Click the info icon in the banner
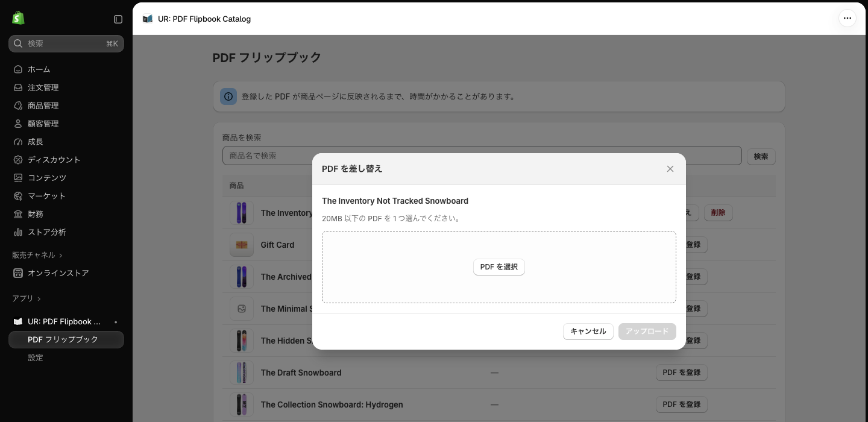868x422 pixels. coord(228,96)
